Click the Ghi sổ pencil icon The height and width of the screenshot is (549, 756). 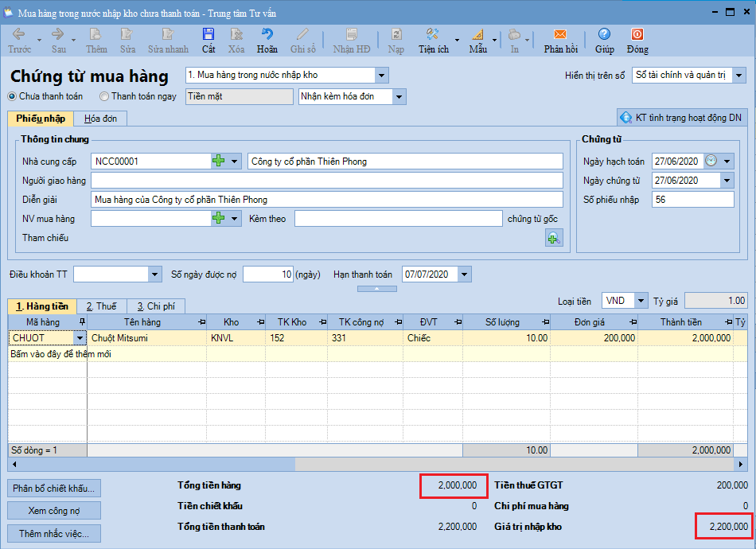[x=302, y=34]
